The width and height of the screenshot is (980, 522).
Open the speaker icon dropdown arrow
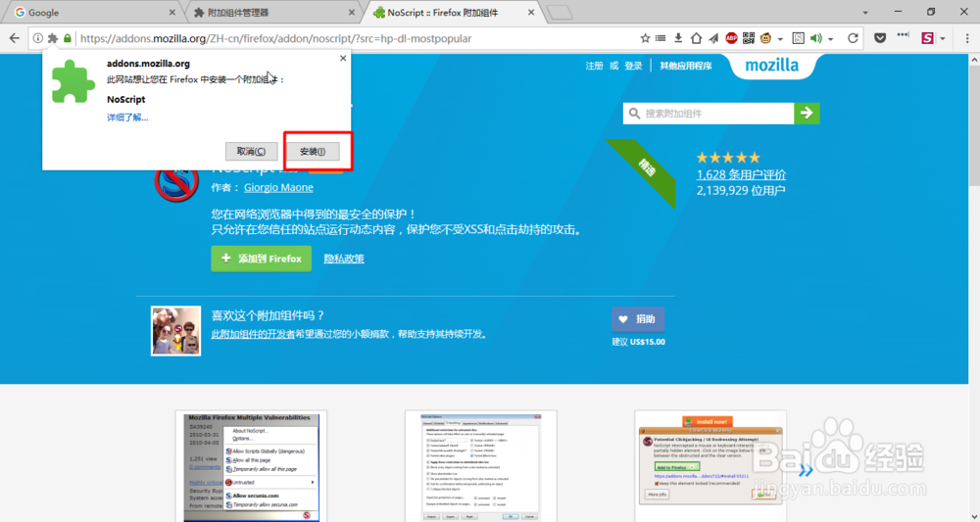[831, 39]
